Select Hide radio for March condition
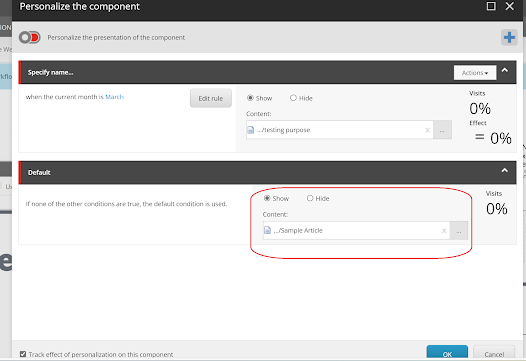The image size is (526, 361). click(293, 98)
